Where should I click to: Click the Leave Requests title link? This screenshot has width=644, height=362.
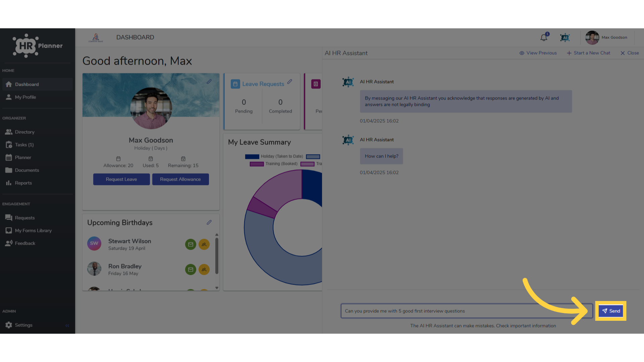point(263,84)
